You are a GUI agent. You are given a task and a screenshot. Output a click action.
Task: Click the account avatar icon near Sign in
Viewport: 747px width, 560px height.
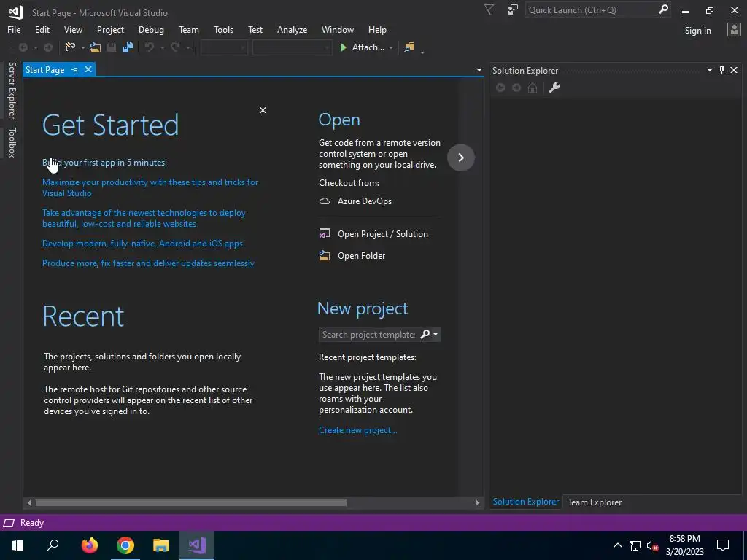[734, 30]
